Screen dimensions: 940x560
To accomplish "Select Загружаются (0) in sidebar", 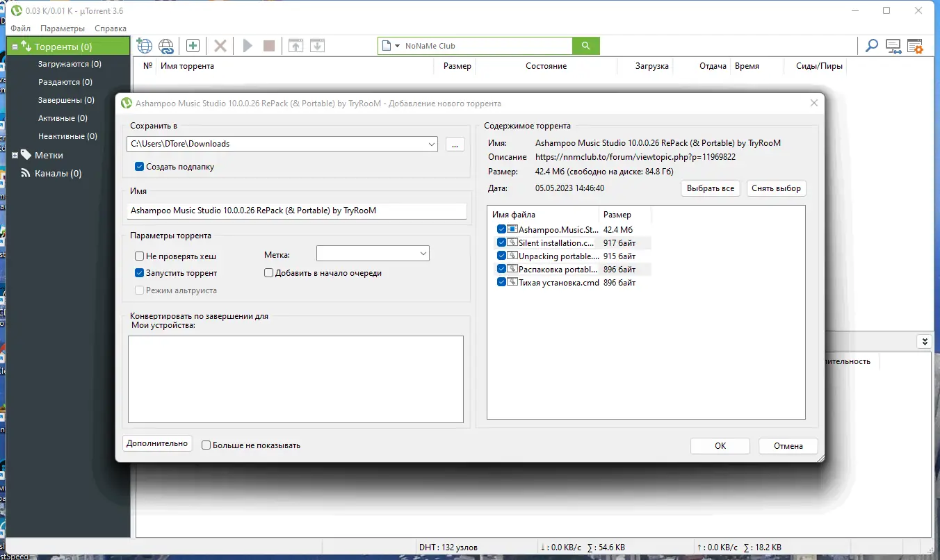I will pos(70,64).
